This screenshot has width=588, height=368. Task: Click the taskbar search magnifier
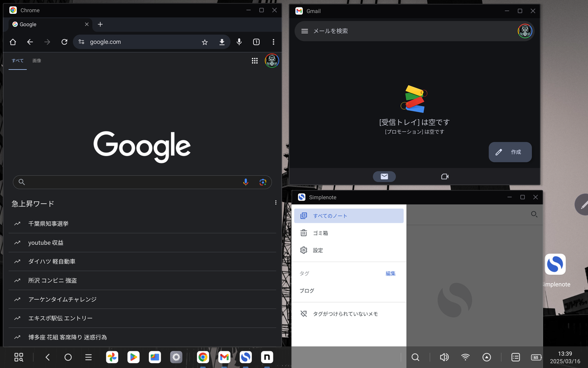coord(416,357)
